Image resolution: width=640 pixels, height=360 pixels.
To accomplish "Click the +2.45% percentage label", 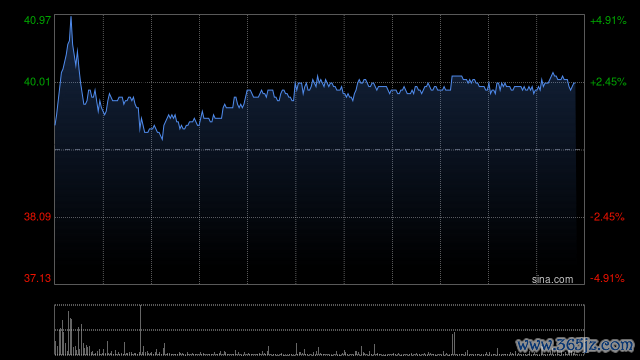I will pyautogui.click(x=608, y=82).
